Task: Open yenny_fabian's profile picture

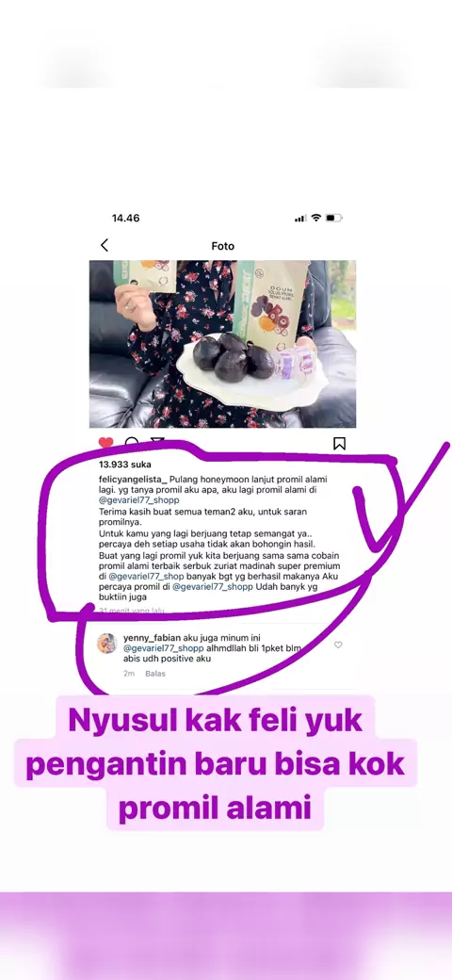Action: click(106, 643)
